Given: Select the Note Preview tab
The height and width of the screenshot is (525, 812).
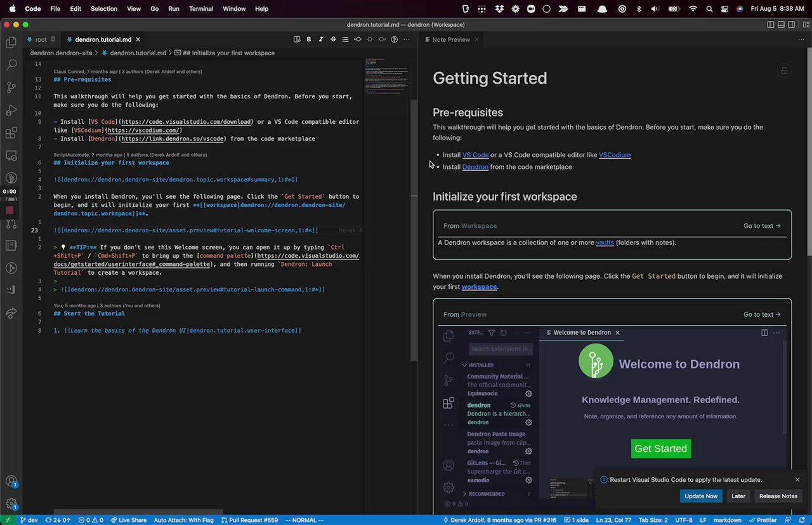Looking at the screenshot, I should [451, 39].
